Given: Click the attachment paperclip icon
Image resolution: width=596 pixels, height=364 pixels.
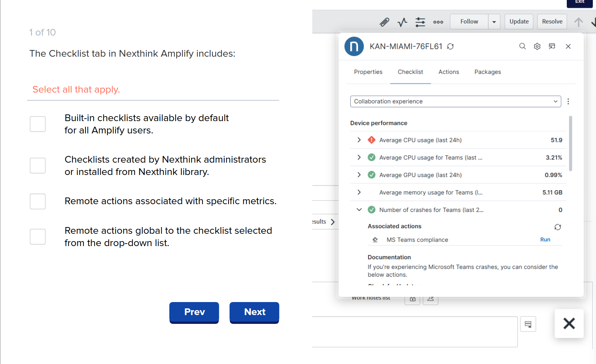Looking at the screenshot, I should (384, 21).
